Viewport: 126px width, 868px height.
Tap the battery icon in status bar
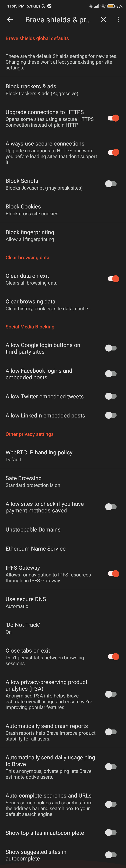pos(111,6)
